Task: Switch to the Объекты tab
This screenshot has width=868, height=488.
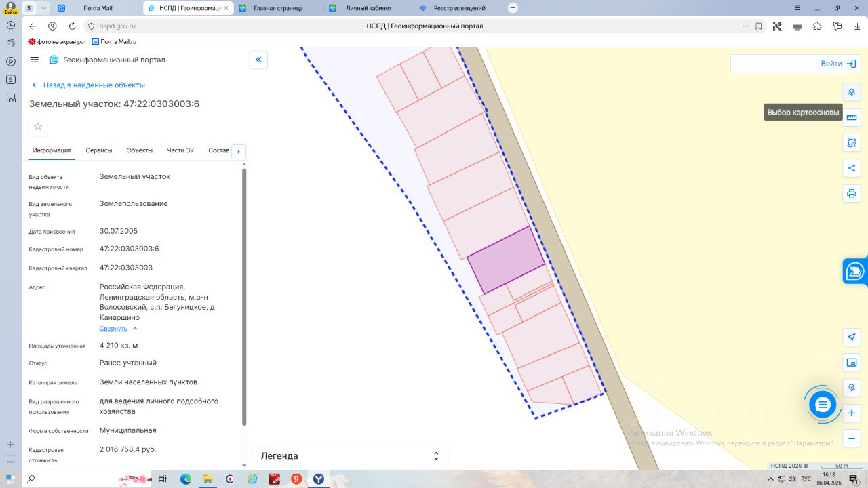Action: [x=140, y=150]
